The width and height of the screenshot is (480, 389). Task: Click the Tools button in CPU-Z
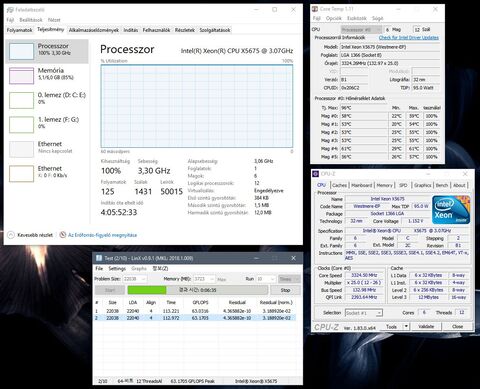click(392, 327)
